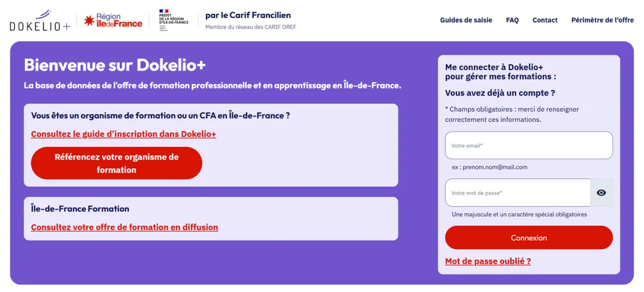Click the Île-de-France Formation heading
644x292 pixels.
[80, 208]
